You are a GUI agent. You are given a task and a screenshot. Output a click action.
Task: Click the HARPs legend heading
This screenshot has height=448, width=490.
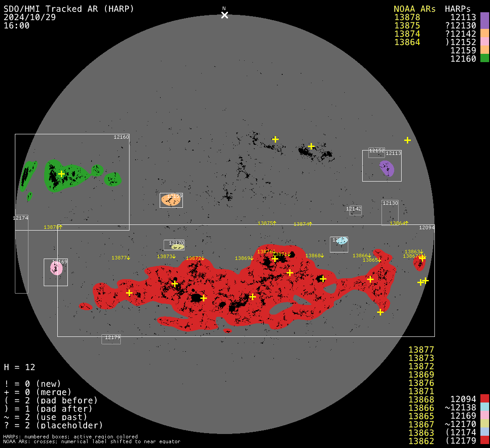coord(458,9)
